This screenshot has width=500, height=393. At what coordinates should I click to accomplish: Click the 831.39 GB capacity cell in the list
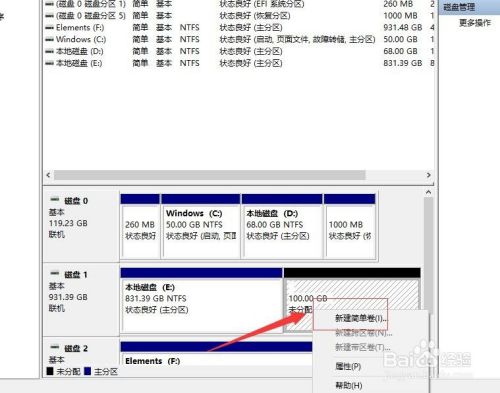pyautogui.click(x=403, y=63)
